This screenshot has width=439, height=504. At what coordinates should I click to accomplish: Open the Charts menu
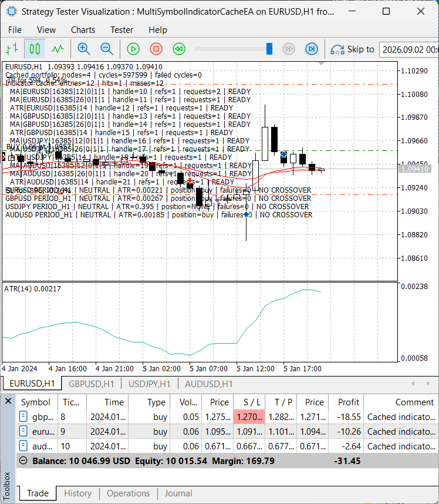pyautogui.click(x=83, y=30)
